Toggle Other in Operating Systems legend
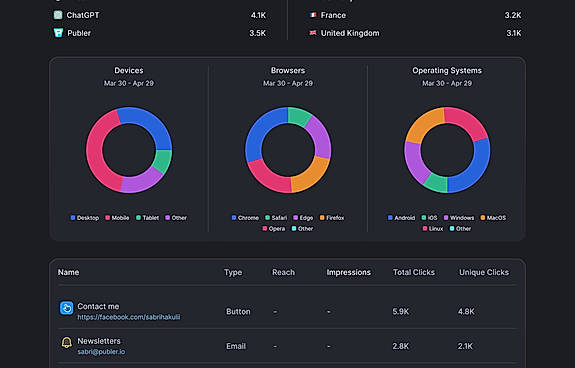Screen dimensions: 575x368 point(461,229)
